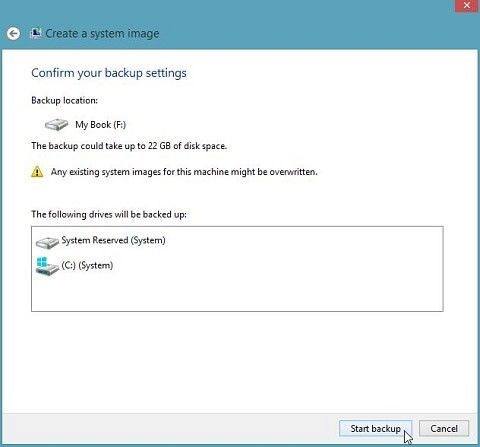
Task: Cancel the system image wizard
Action: point(444,428)
